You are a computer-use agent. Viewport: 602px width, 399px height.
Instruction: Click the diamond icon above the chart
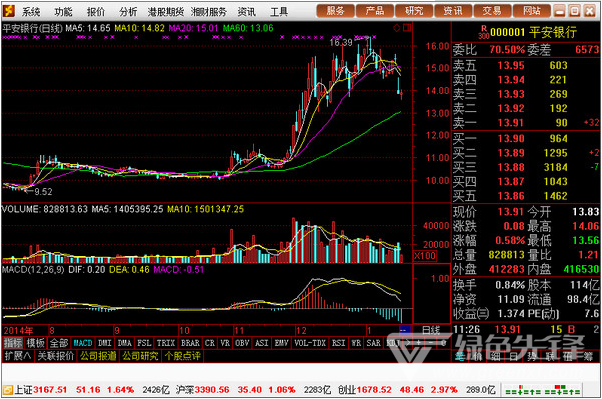pos(397,28)
